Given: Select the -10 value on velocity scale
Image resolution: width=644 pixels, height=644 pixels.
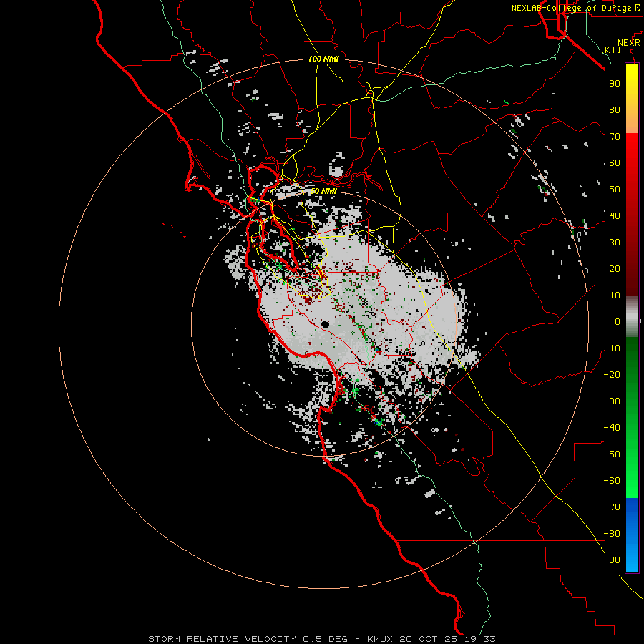Looking at the screenshot, I should click(x=612, y=348).
